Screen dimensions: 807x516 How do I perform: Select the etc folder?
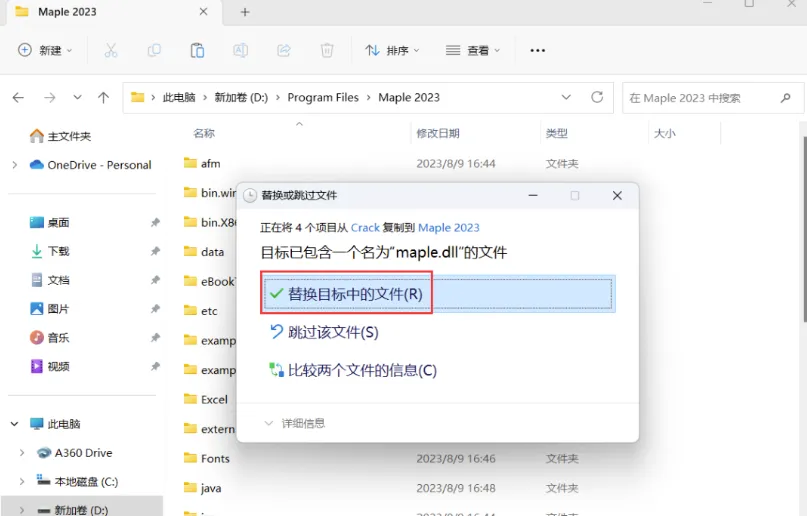pyautogui.click(x=201, y=311)
